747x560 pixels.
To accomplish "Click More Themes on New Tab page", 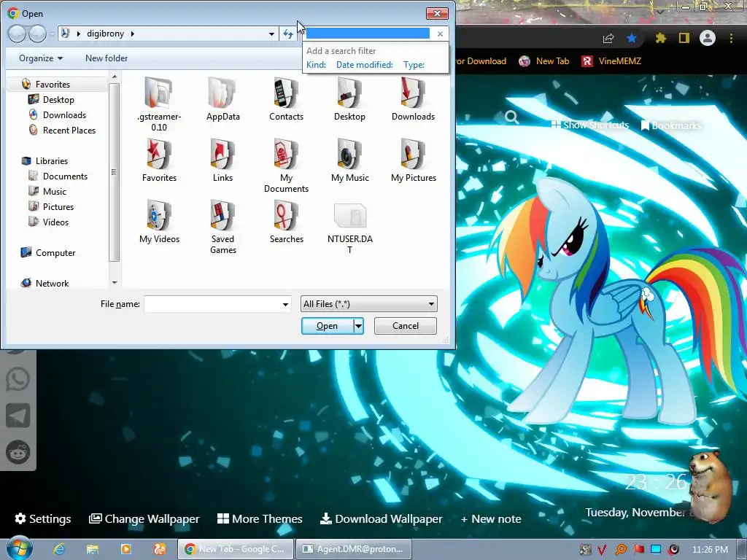I will pos(260,518).
